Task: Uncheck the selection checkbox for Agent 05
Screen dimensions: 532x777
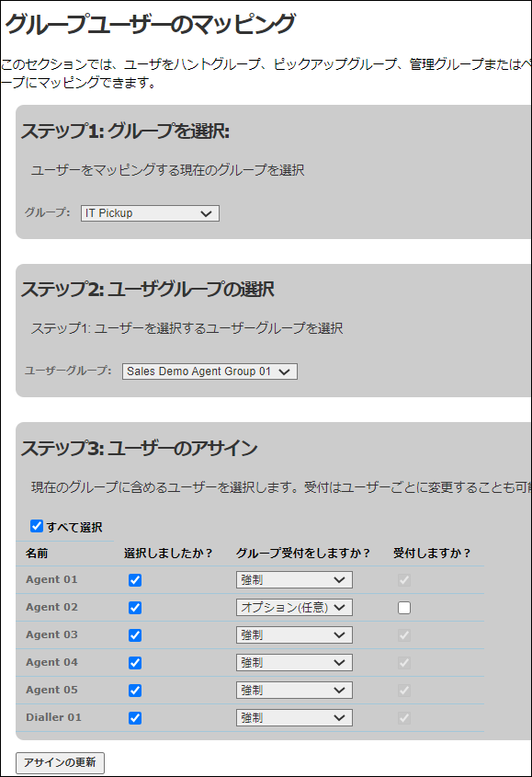Action: pyautogui.click(x=135, y=691)
